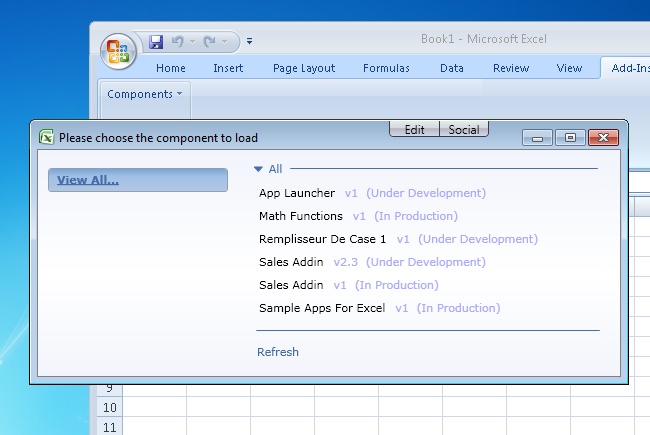The height and width of the screenshot is (435, 650).
Task: Click the Undo arrow icon
Action: tap(177, 41)
